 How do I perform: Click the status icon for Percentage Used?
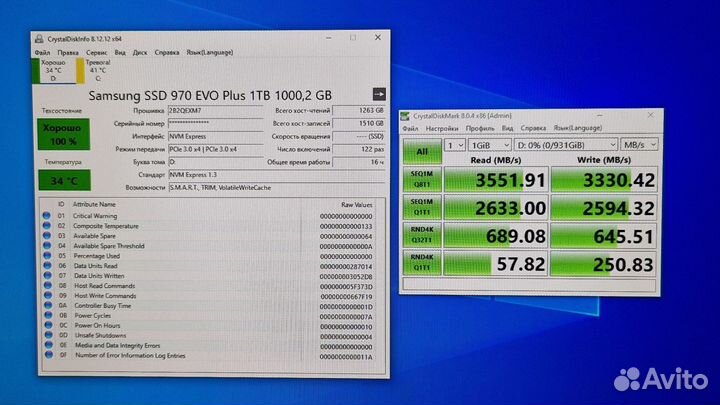pyautogui.click(x=47, y=256)
